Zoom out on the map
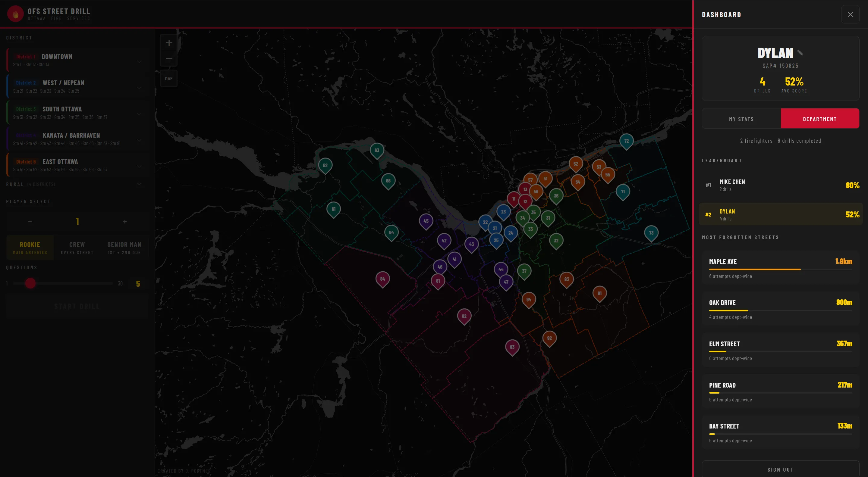 click(x=169, y=58)
